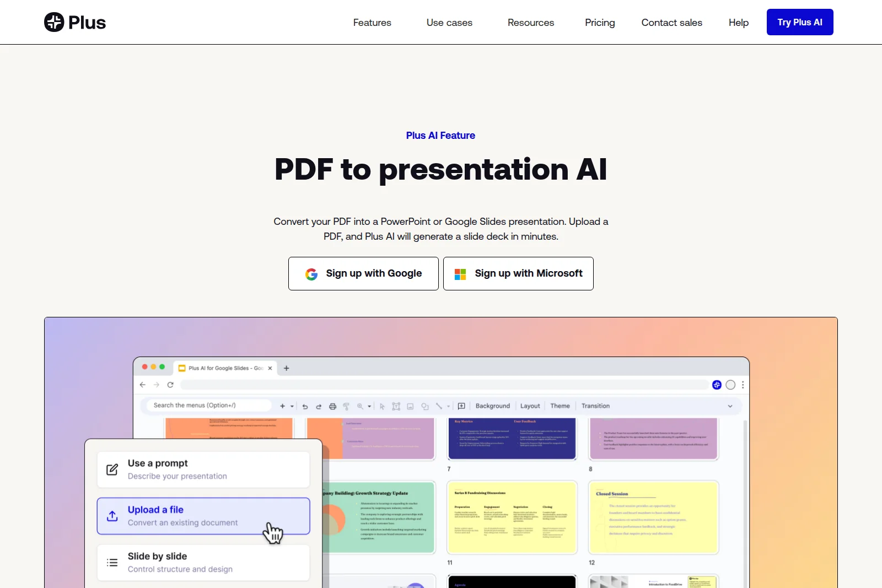Click the Try Plus AI button

[799, 22]
